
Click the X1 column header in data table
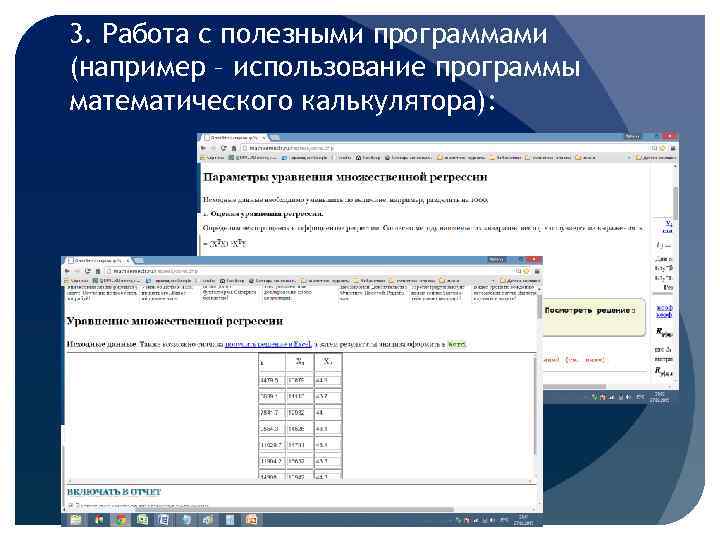[x=300, y=362]
